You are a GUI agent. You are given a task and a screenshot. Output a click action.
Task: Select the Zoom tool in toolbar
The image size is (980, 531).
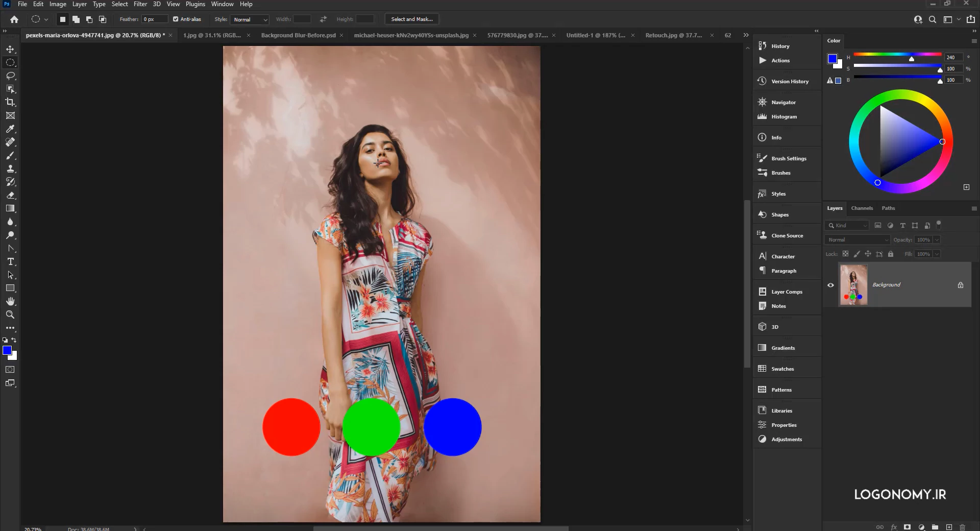coord(10,315)
